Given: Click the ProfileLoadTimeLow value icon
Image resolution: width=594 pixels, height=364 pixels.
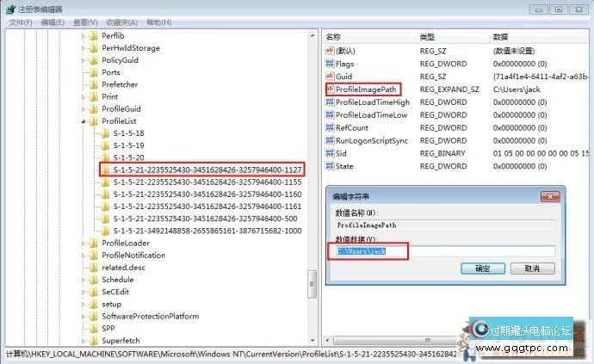Looking at the screenshot, I should (330, 114).
